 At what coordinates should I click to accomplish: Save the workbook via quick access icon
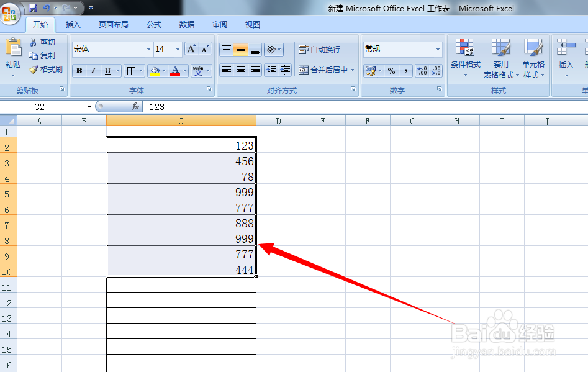(33, 7)
